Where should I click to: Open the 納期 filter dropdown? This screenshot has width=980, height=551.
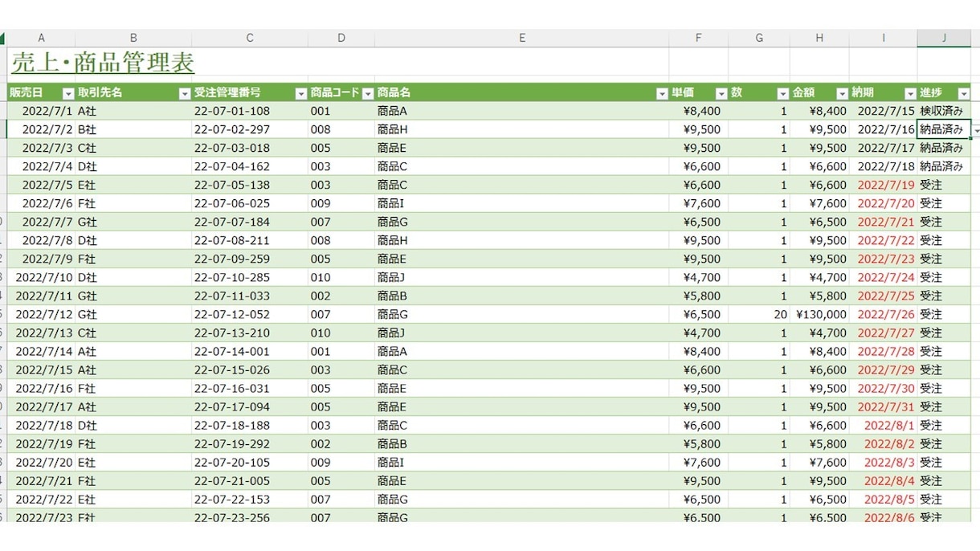point(910,93)
